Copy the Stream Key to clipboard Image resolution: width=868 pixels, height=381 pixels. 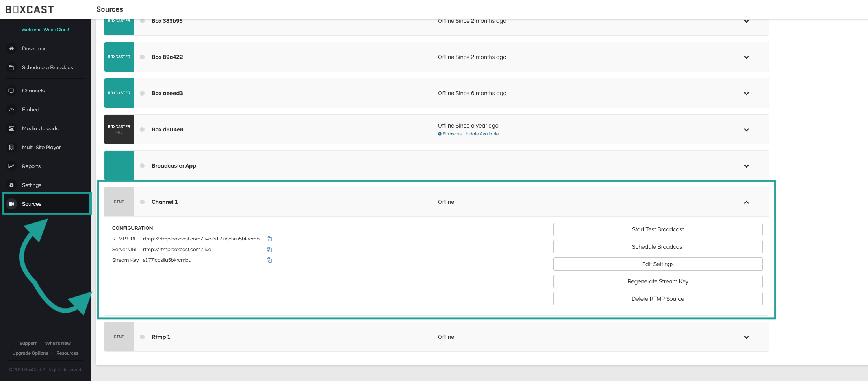pyautogui.click(x=269, y=260)
